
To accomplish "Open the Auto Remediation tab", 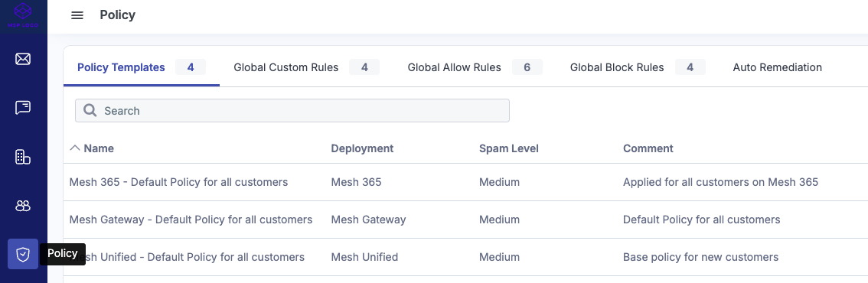I will [777, 67].
